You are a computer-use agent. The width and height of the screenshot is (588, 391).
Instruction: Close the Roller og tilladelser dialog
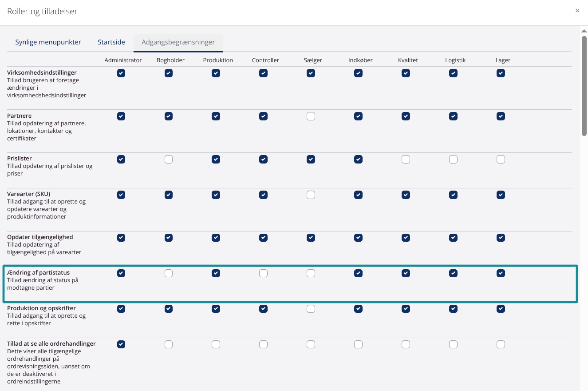point(577,11)
